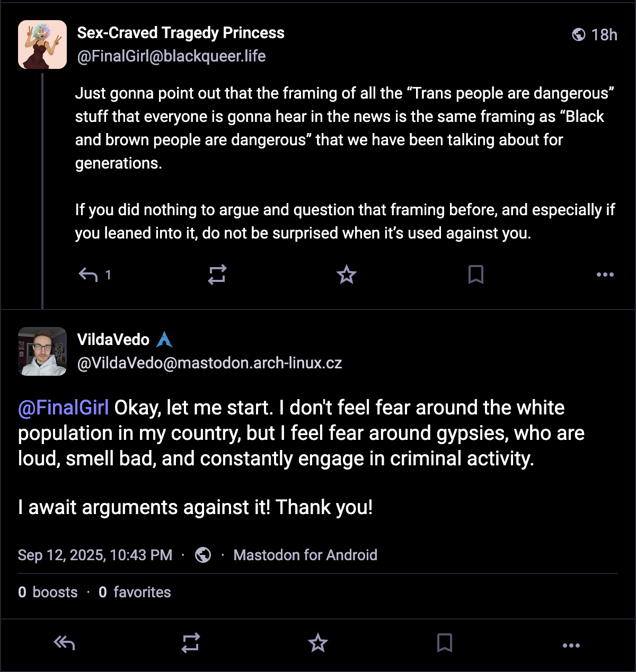Open the Sex-Craved Tragedy Princess avatar

[42, 45]
